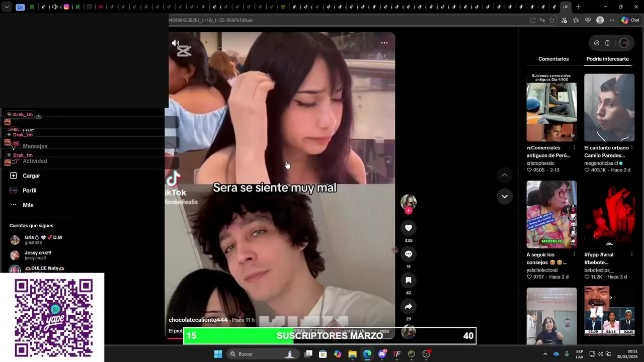Screen dimensions: 644x362
Task: Switch to the Podría interesarte tab
Action: pyautogui.click(x=607, y=59)
